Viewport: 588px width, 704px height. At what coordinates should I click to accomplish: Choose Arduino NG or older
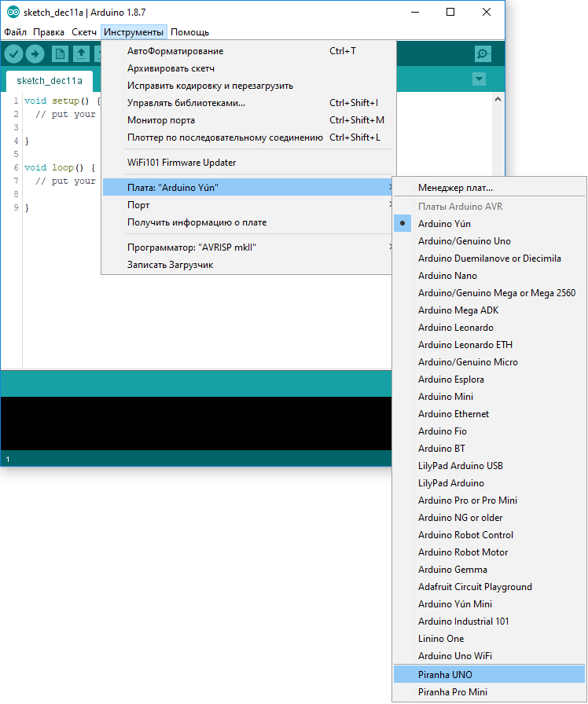click(489, 518)
